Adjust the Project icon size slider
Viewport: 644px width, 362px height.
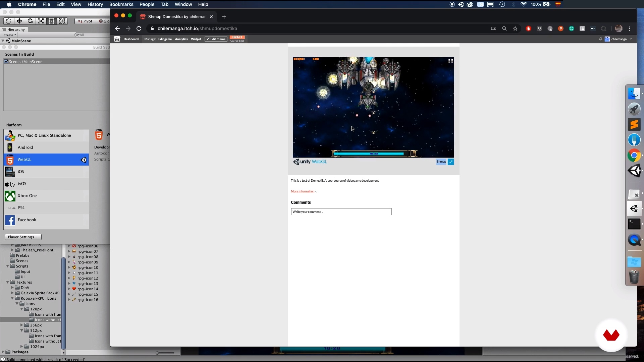(x=158, y=353)
